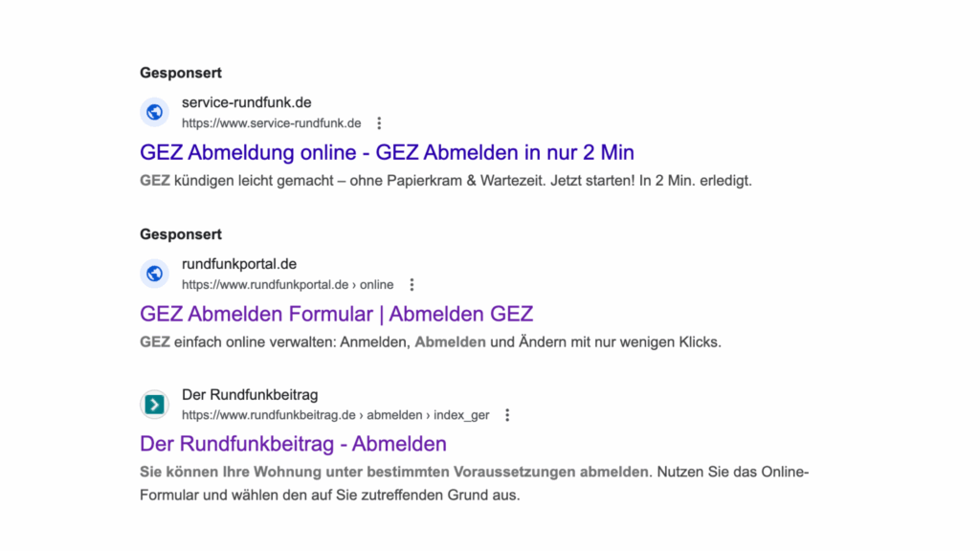Select the 'Der Rundfunkbeitrag' site name
The width and height of the screenshot is (980, 551).
tap(250, 395)
